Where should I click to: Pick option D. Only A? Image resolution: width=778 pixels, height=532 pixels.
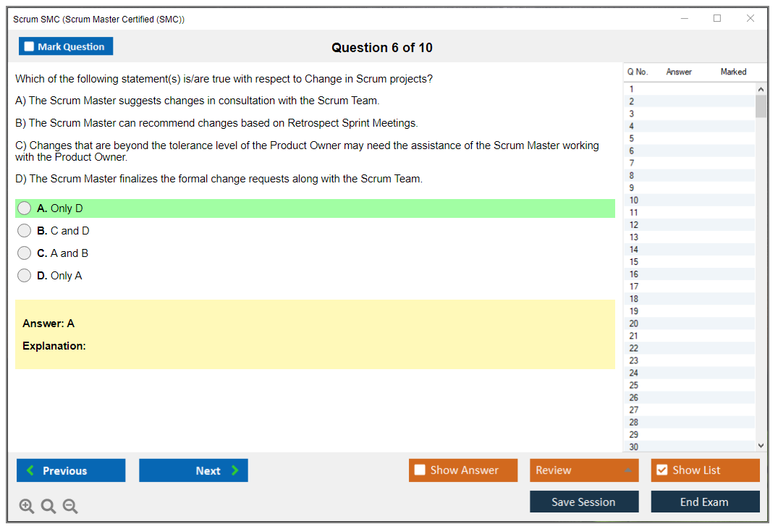(25, 276)
